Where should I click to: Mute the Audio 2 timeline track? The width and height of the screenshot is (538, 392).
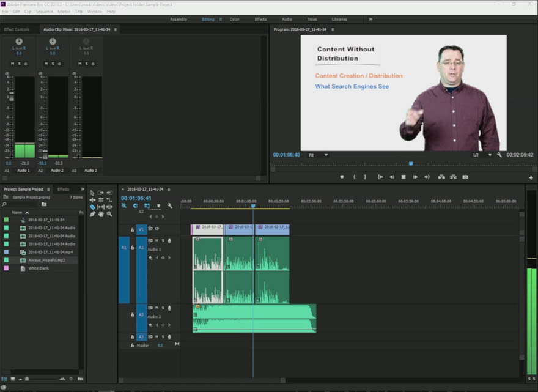pyautogui.click(x=157, y=308)
